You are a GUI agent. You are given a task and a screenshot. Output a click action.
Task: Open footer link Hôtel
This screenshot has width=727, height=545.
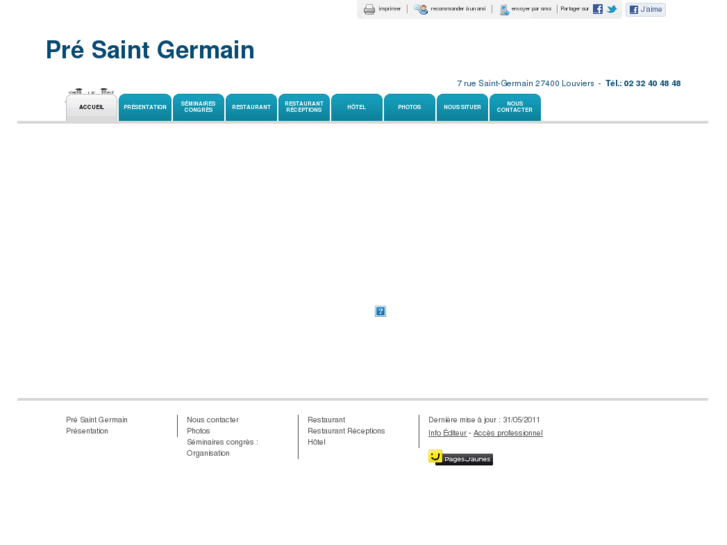click(316, 442)
